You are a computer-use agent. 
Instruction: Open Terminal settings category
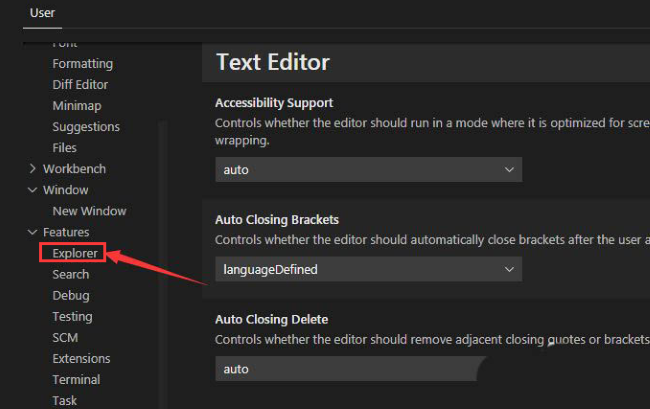point(76,379)
